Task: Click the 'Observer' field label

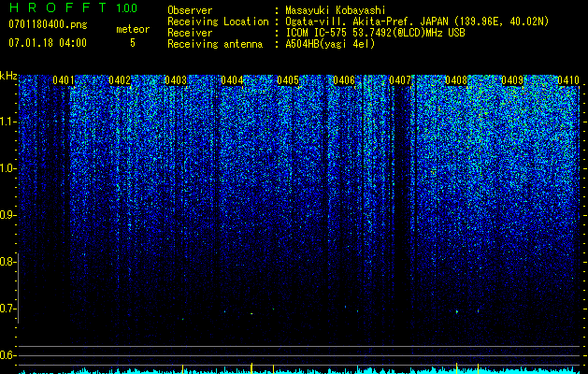Action: click(x=190, y=10)
